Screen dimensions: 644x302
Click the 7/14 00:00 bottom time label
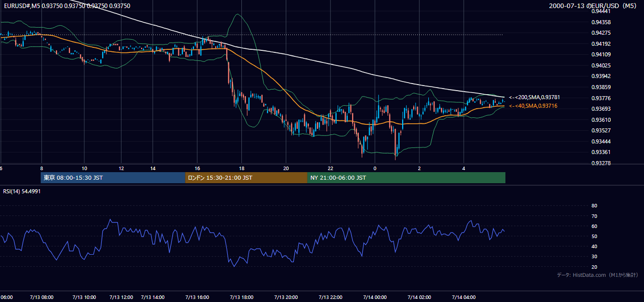tap(375, 297)
